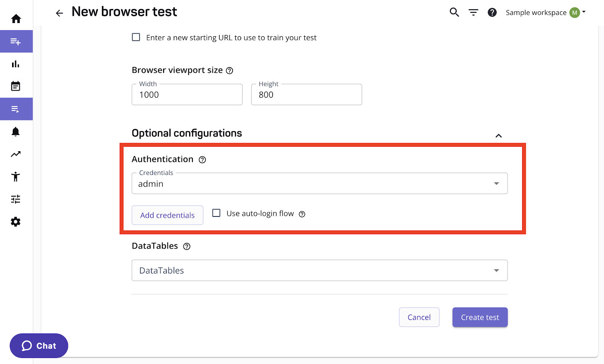Select the playlist-play tests sidebar icon
Image resolution: width=604 pixels, height=364 pixels.
tap(16, 109)
